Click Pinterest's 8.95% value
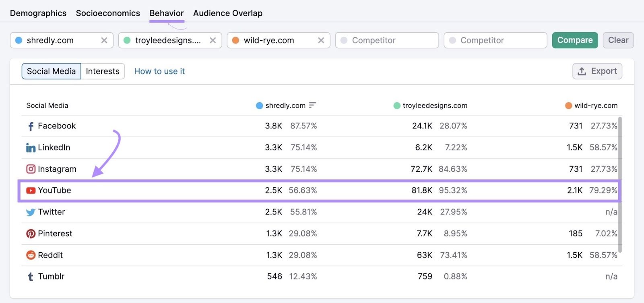 [x=456, y=233]
